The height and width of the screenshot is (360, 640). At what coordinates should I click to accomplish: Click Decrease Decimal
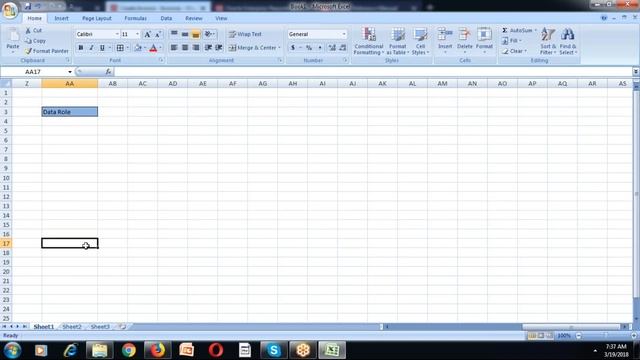pyautogui.click(x=343, y=48)
